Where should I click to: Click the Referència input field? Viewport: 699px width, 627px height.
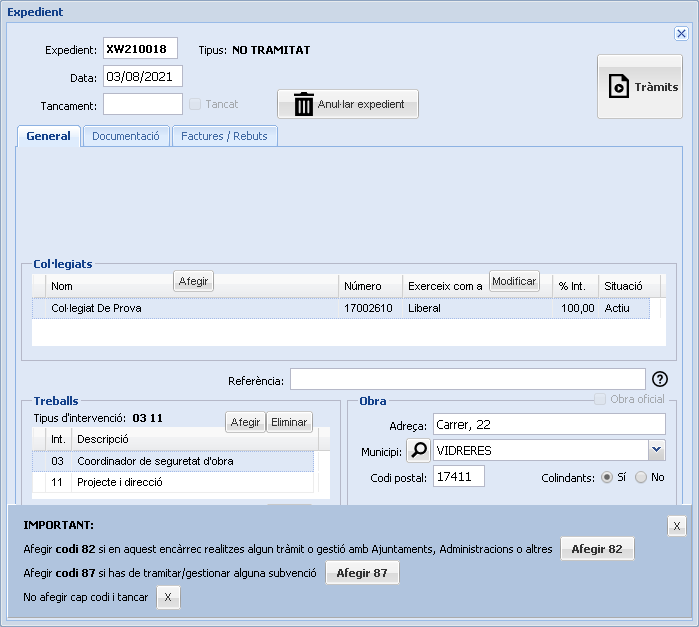pyautogui.click(x=468, y=379)
